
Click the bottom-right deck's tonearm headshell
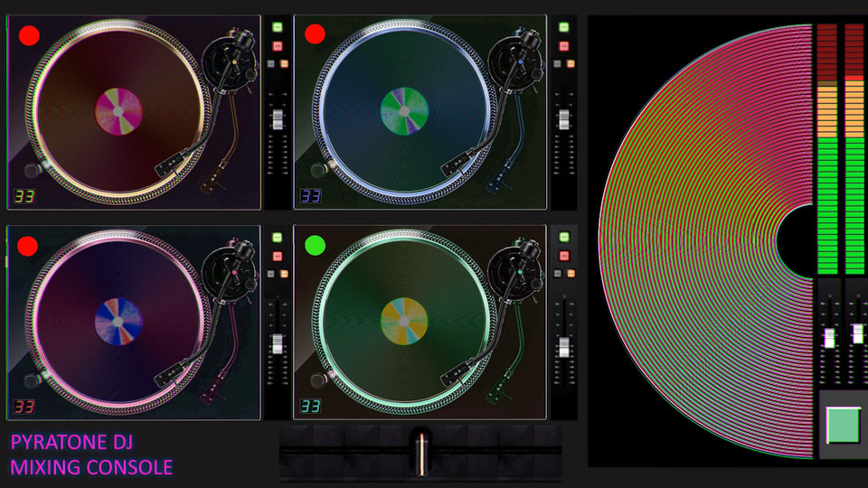458,373
